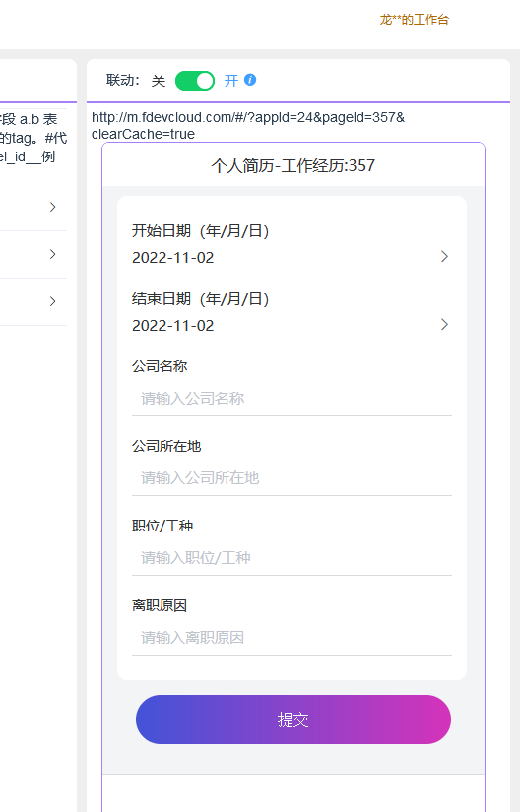The height and width of the screenshot is (812, 520).
Task: Focus the 请输入公司所在地 input field
Action: click(292, 478)
